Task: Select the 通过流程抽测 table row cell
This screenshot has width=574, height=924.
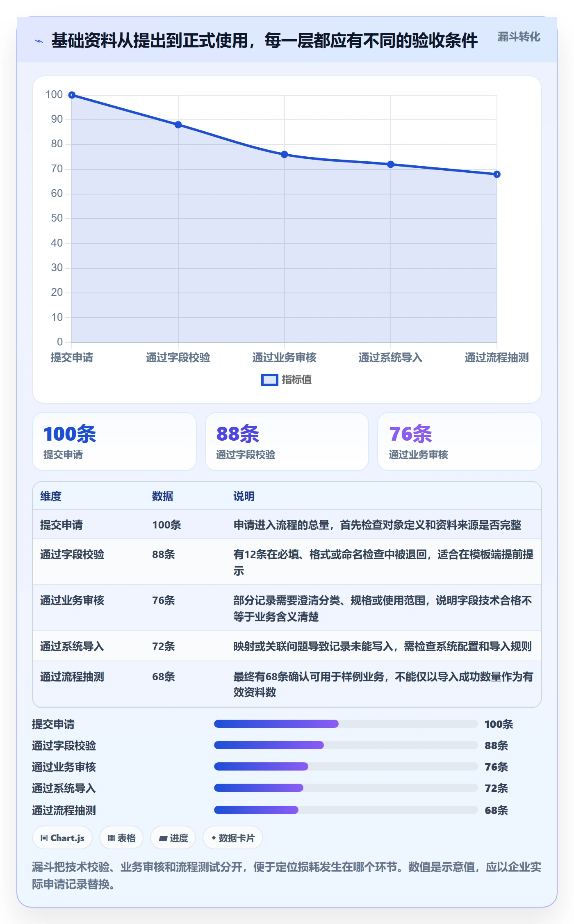Action: point(72,677)
